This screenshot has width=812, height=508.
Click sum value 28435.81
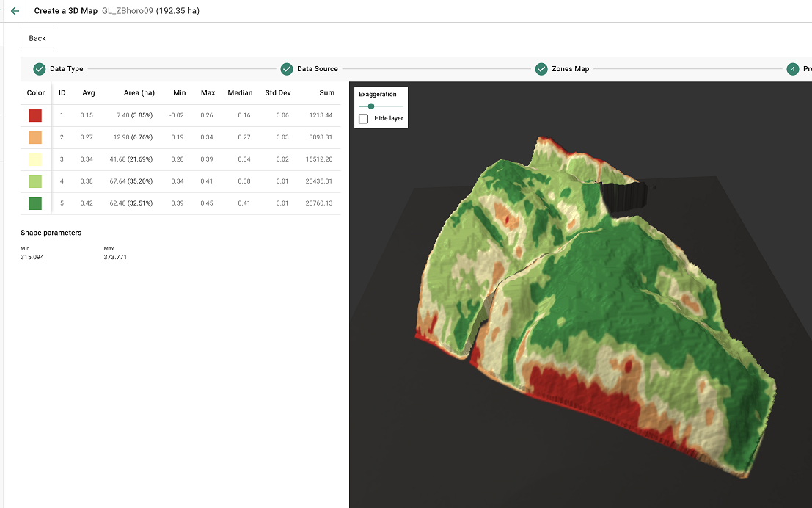(319, 181)
